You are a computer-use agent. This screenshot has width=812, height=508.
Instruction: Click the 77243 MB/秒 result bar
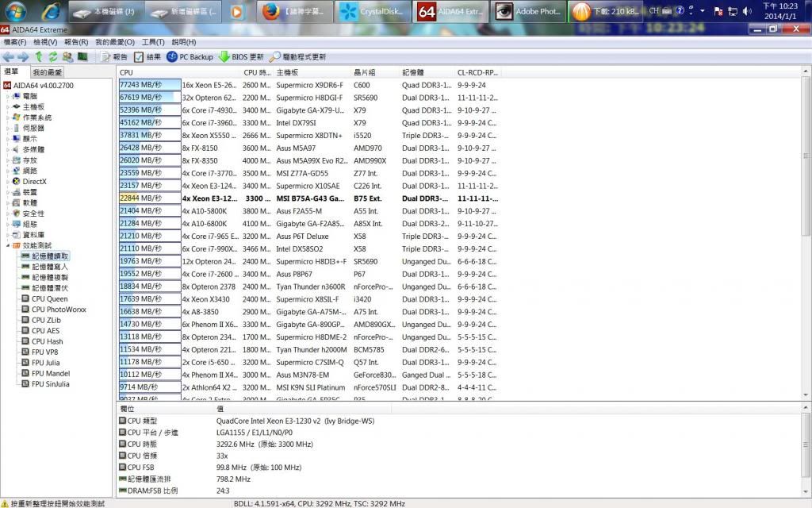click(150, 85)
